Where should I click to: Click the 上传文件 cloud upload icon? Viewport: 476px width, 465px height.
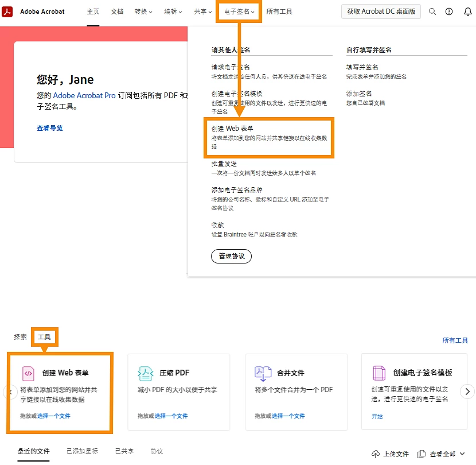click(376, 454)
